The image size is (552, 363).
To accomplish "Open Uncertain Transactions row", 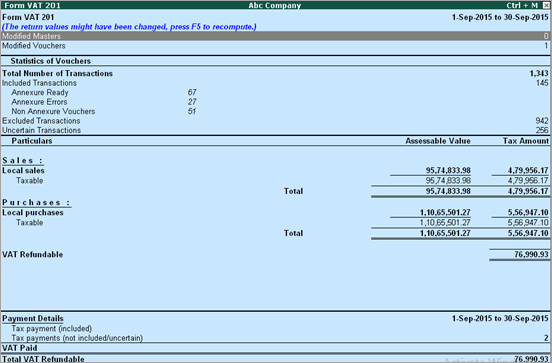I will point(275,130).
